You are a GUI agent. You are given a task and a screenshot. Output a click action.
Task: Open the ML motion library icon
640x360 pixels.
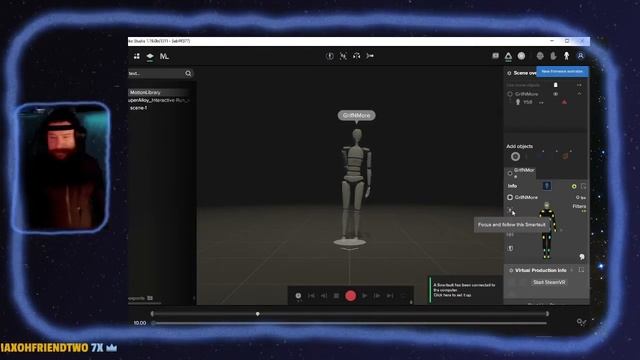coord(164,56)
